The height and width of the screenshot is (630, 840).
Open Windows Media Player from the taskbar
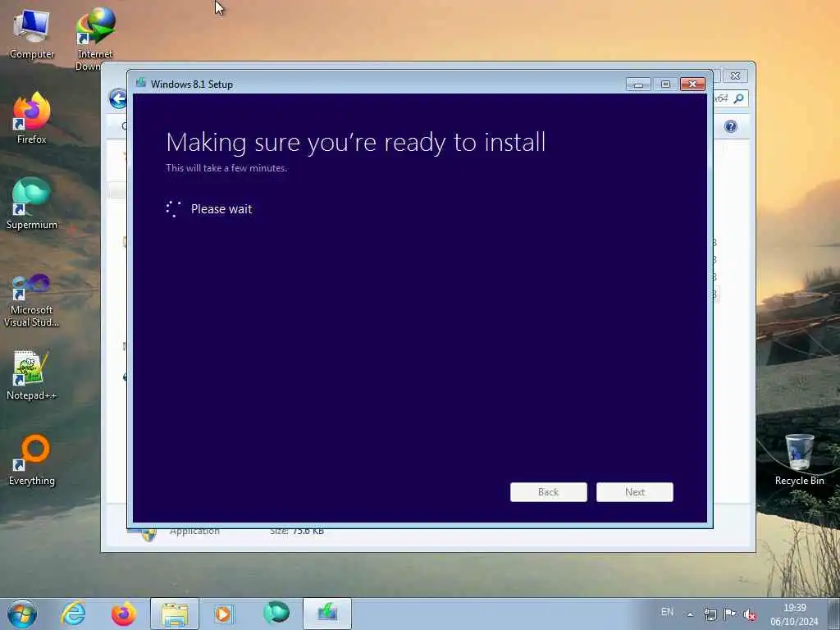pyautogui.click(x=224, y=614)
